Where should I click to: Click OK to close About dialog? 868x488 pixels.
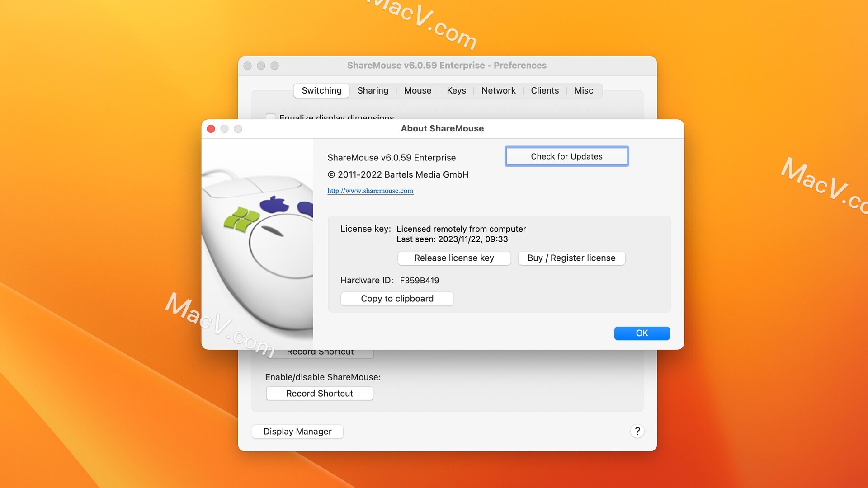point(642,333)
